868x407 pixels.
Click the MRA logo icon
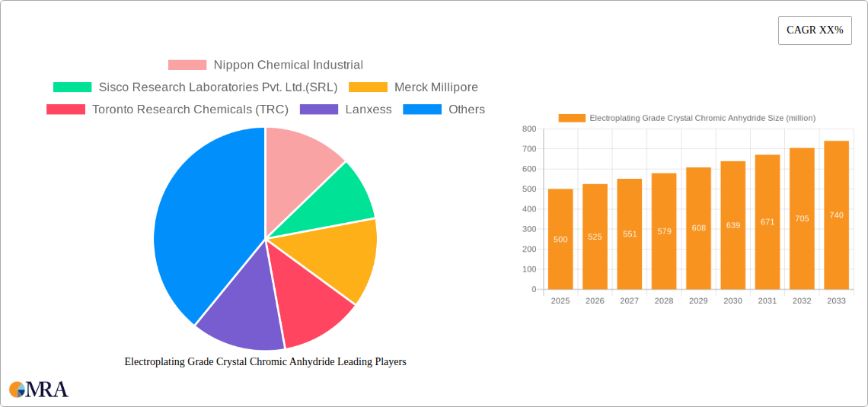click(x=39, y=389)
